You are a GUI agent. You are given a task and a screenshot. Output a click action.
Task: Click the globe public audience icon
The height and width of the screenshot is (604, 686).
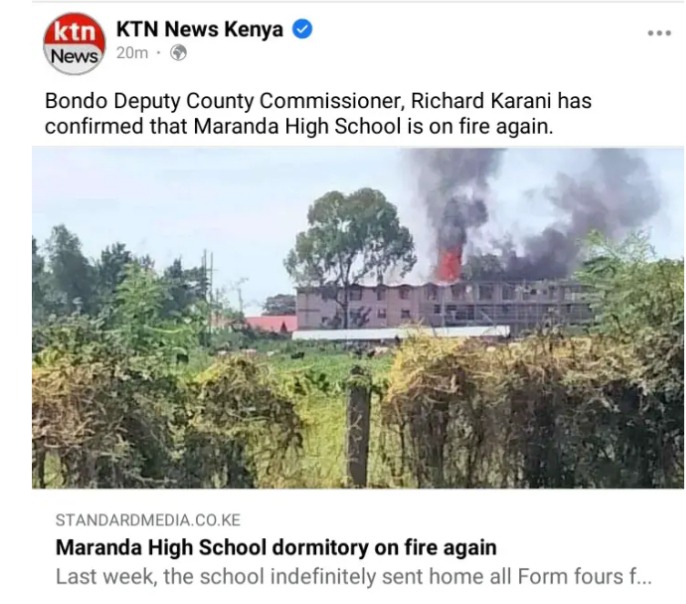coord(178,53)
